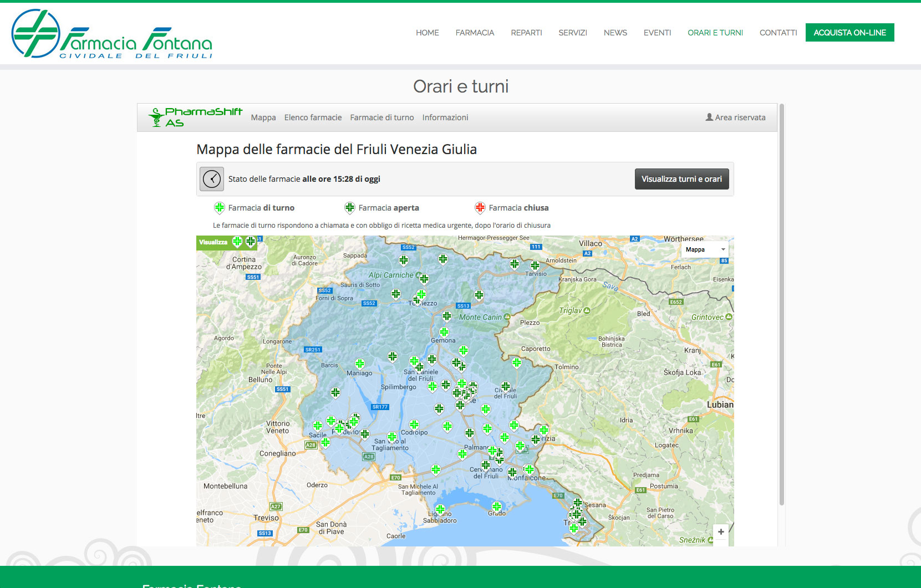This screenshot has height=588, width=921.
Task: Click the Farmacia aperta legend icon
Action: coord(350,208)
